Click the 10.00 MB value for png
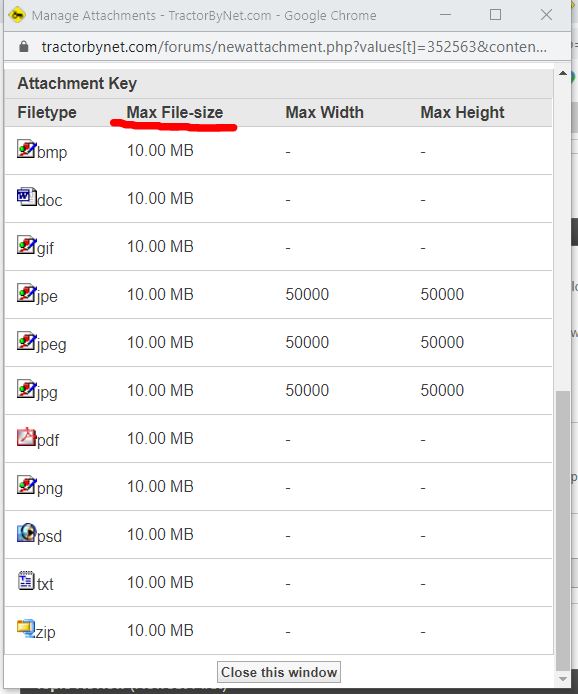 (160, 486)
